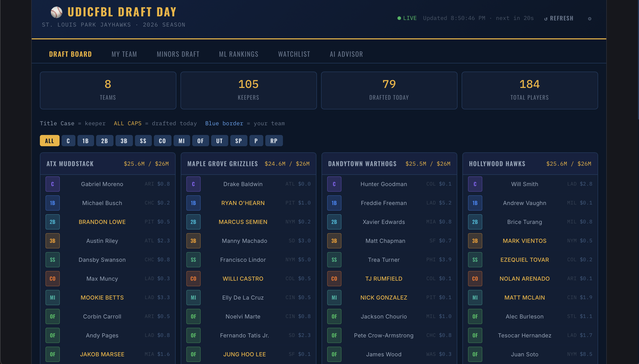This screenshot has height=364, width=639.
Task: Select the ALL position filter
Action: tap(50, 141)
